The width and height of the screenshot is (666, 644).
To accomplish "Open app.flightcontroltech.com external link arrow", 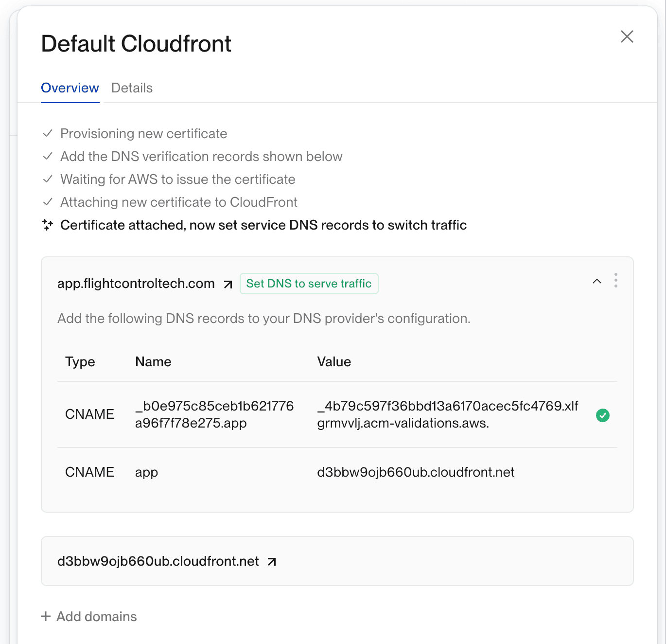I will (228, 284).
